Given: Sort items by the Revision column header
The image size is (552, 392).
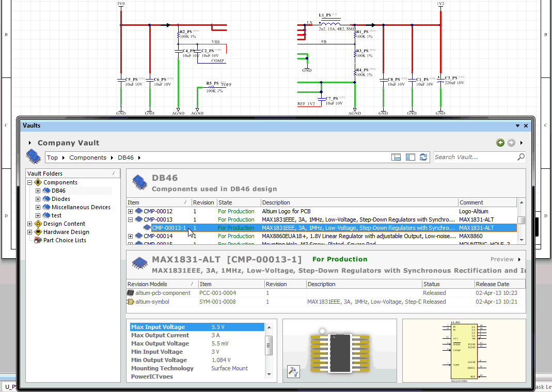Looking at the screenshot, I should [203, 202].
